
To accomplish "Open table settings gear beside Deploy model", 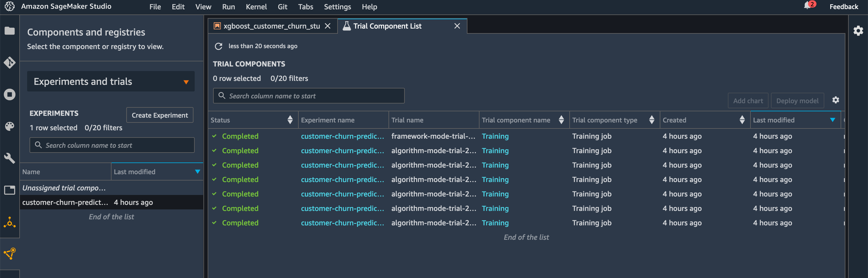I will pos(835,100).
